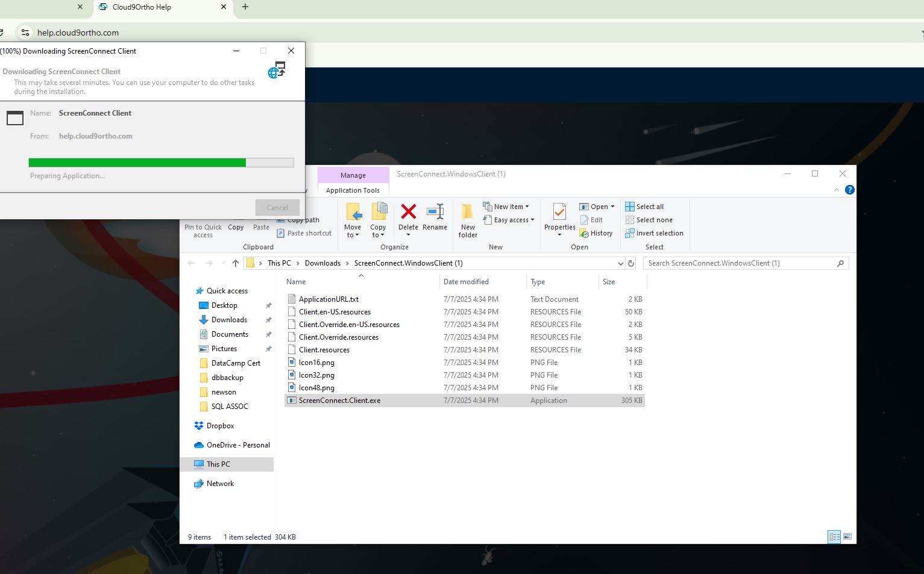Refresh the Explorer address bar

pos(631,263)
